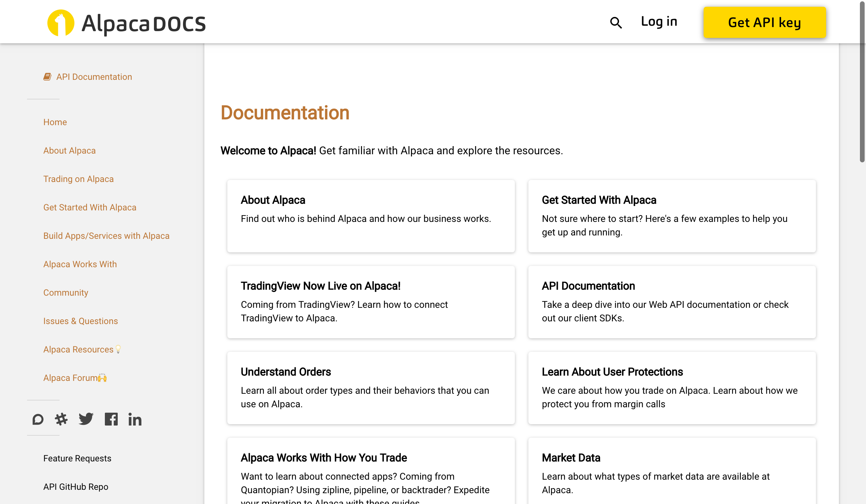Open Alpaca Works With sidebar link
The width and height of the screenshot is (866, 504).
(80, 264)
